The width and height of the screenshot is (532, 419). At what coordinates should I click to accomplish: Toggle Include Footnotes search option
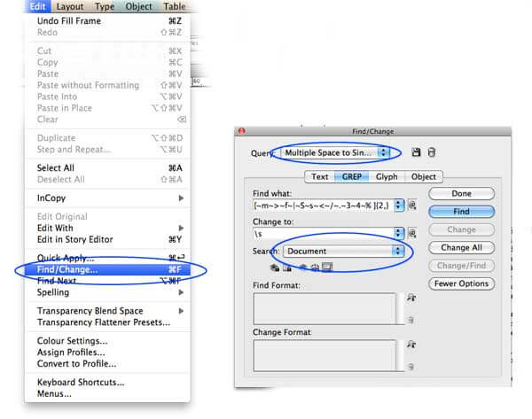tap(327, 268)
